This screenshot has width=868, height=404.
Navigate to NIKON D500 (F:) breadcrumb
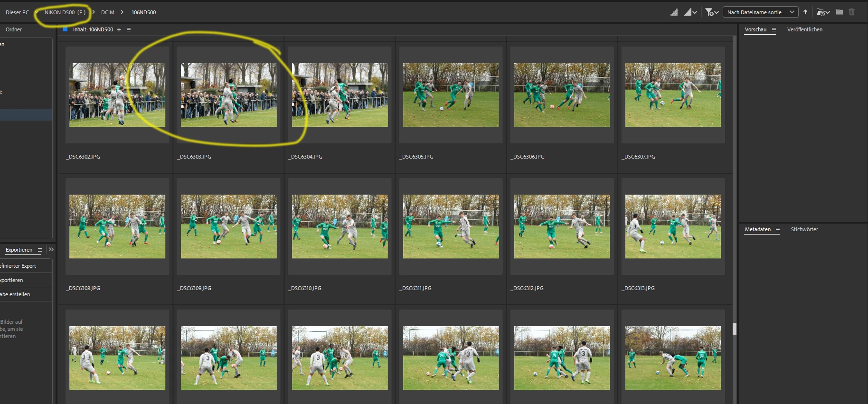(x=65, y=12)
